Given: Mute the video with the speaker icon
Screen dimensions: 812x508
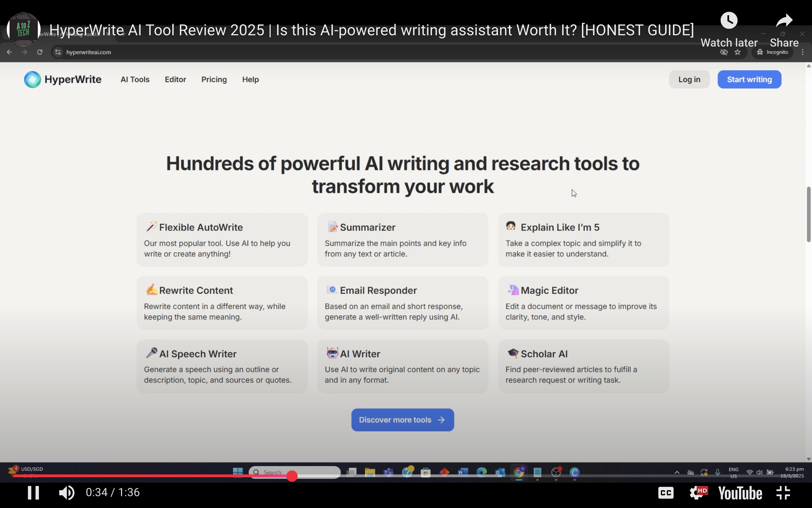Looking at the screenshot, I should pos(67,492).
